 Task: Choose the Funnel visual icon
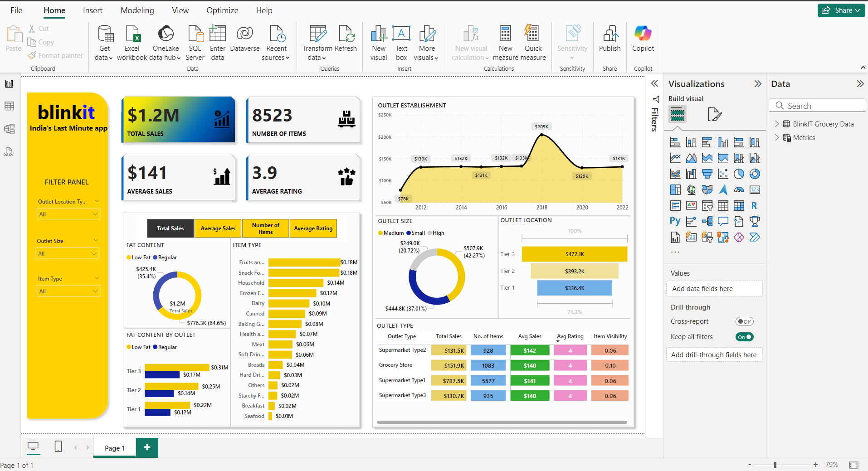[x=707, y=174]
